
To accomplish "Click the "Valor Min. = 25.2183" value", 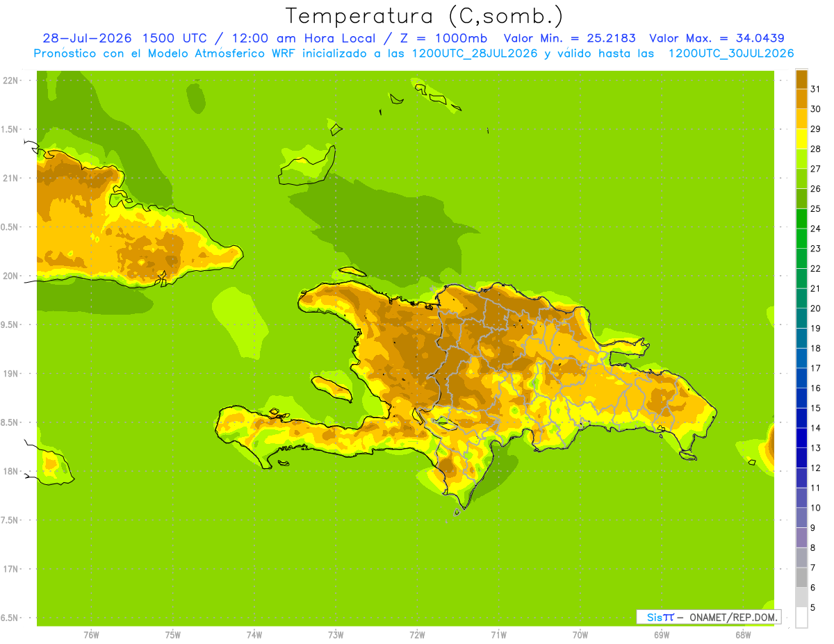I will pos(570,38).
